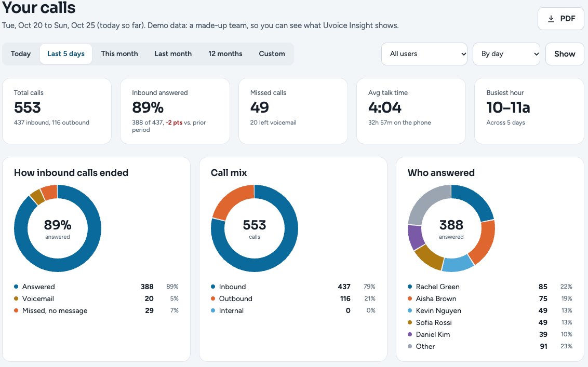588x367 pixels.
Task: Click the Avg talk time 4:04 card
Action: click(x=411, y=111)
